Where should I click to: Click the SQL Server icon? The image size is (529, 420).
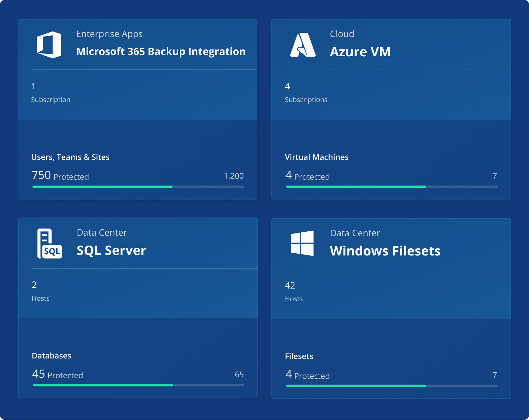click(49, 244)
